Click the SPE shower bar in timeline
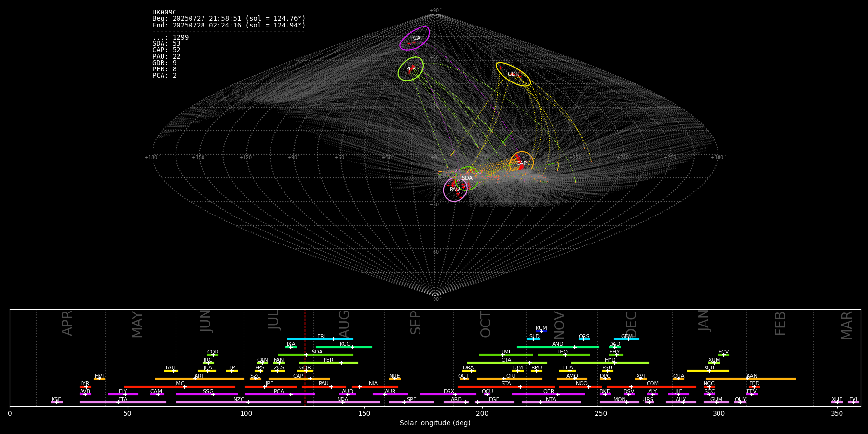868x434 pixels. [x=411, y=402]
